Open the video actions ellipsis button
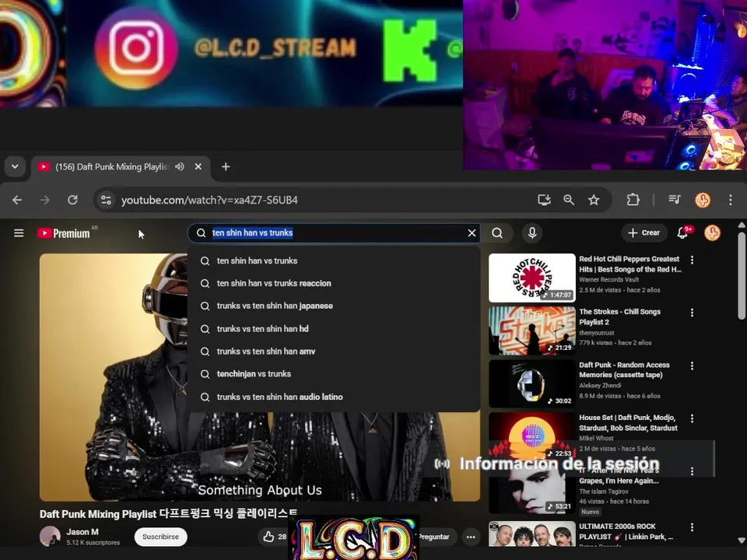The width and height of the screenshot is (747, 560). [471, 537]
